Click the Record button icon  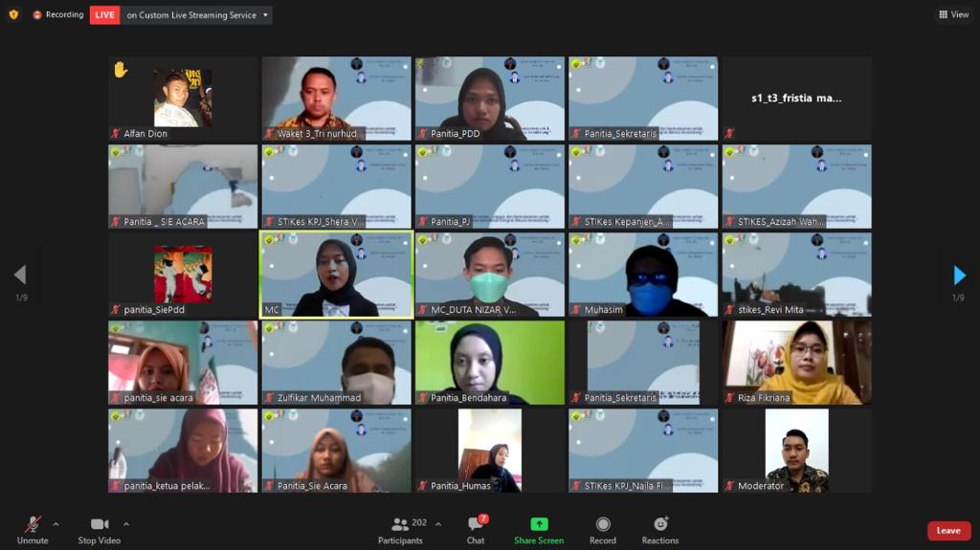(603, 524)
